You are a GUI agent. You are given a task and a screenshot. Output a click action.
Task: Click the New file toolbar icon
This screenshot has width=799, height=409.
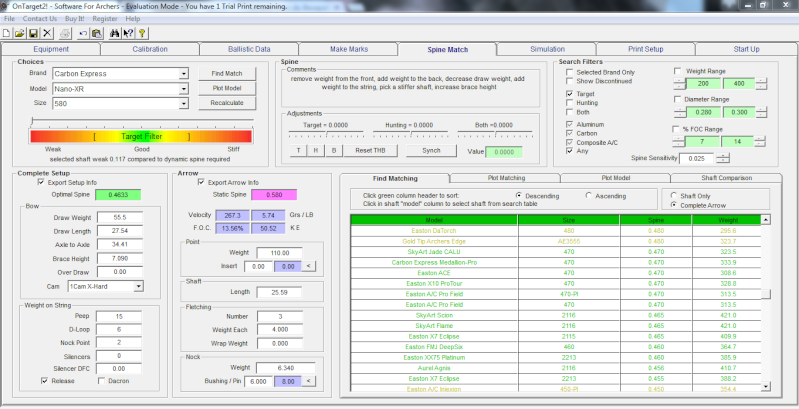(7, 34)
